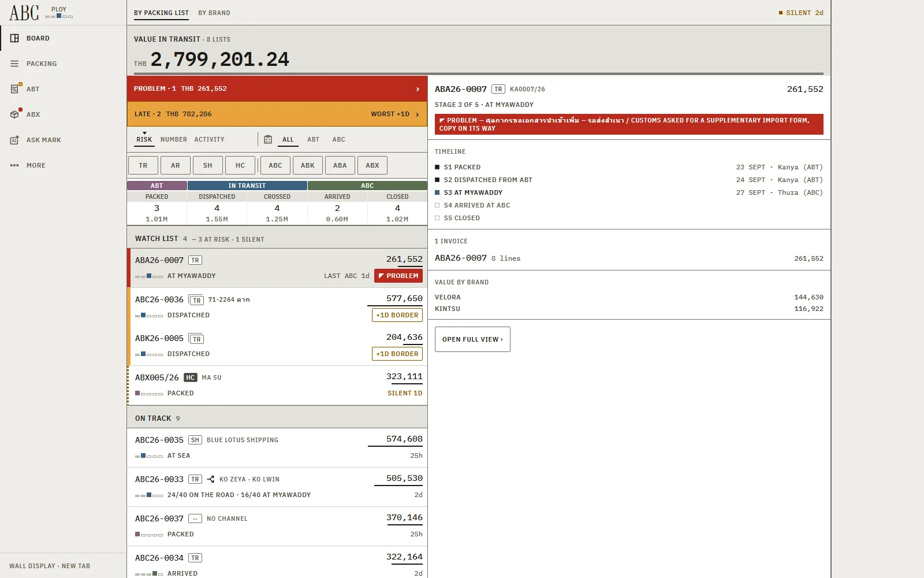Select the By Packing List tab
Image resolution: width=924 pixels, height=578 pixels.
(x=162, y=13)
